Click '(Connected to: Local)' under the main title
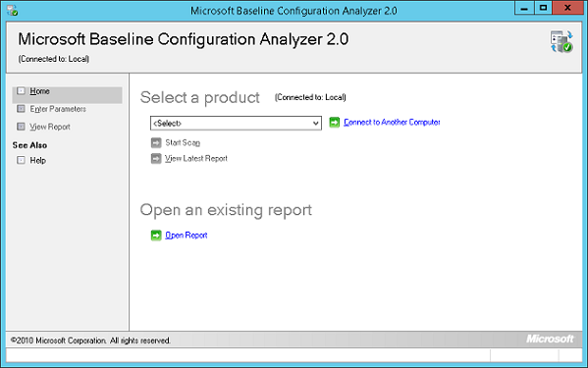 point(54,59)
